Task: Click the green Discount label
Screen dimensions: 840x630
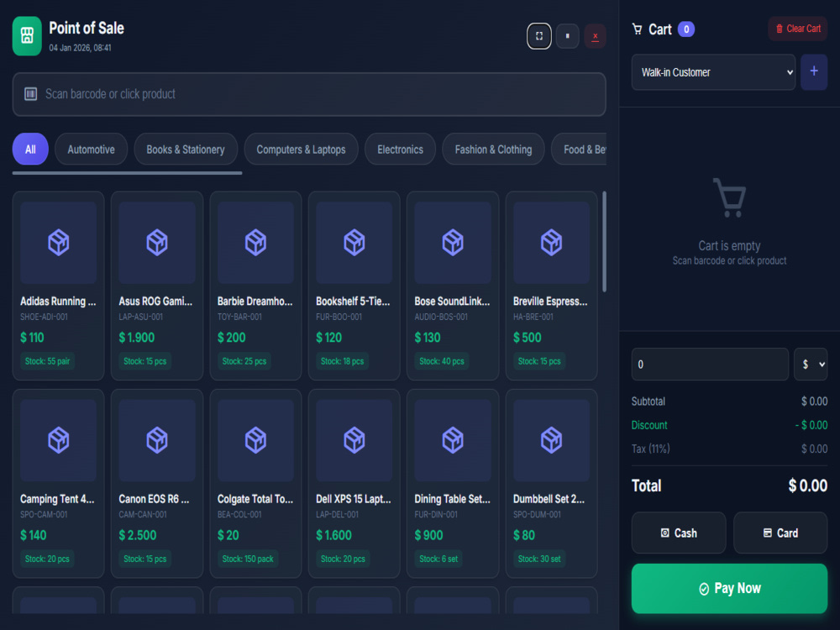Action: tap(649, 425)
